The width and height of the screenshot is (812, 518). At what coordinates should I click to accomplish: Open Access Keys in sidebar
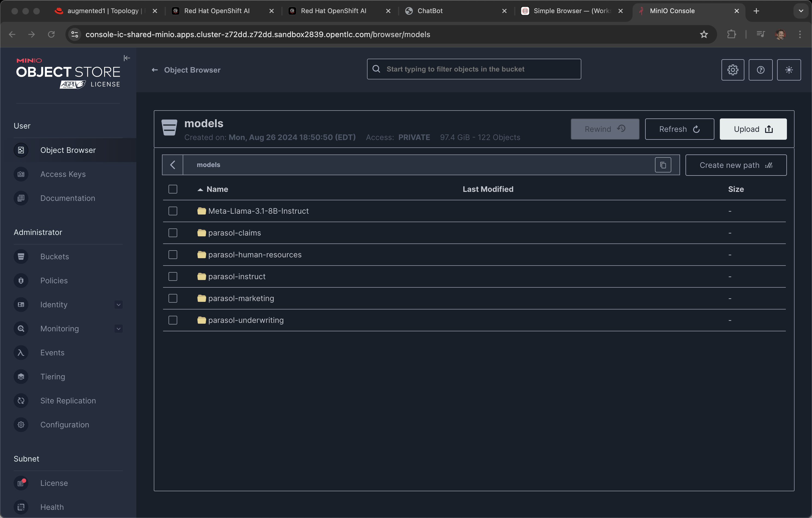[x=63, y=174]
